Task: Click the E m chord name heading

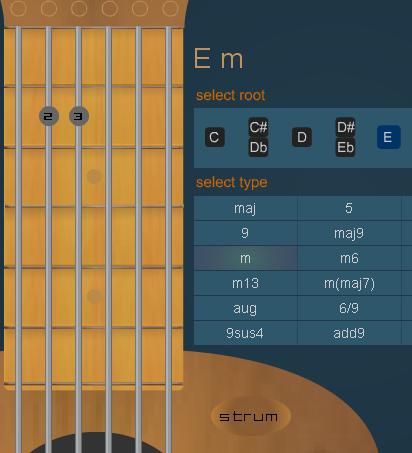Action: (x=219, y=59)
